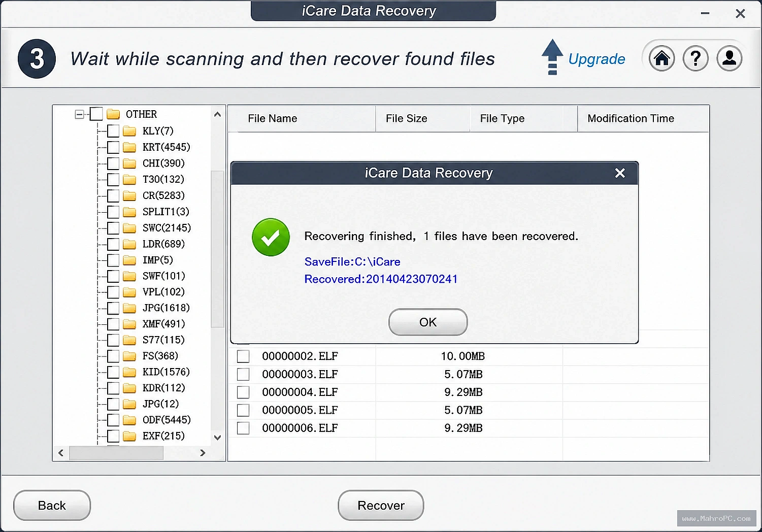Click the FS(368) folder icon
This screenshot has width=762, height=532.
[129, 356]
